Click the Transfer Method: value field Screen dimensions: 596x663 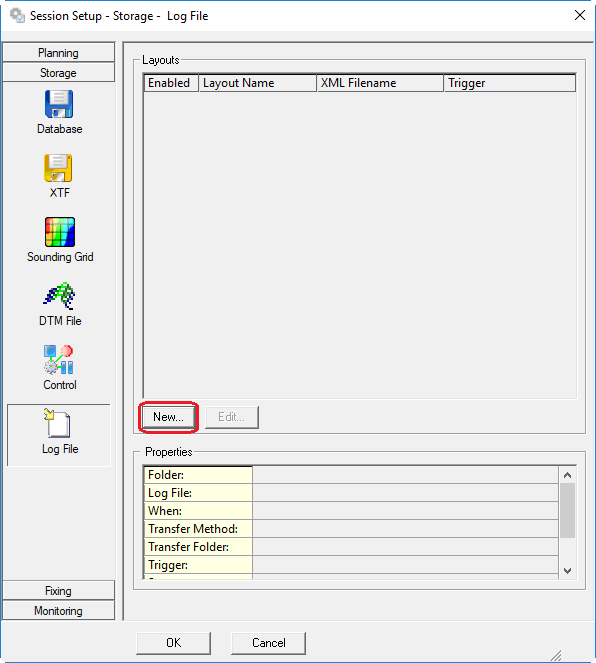click(x=405, y=529)
